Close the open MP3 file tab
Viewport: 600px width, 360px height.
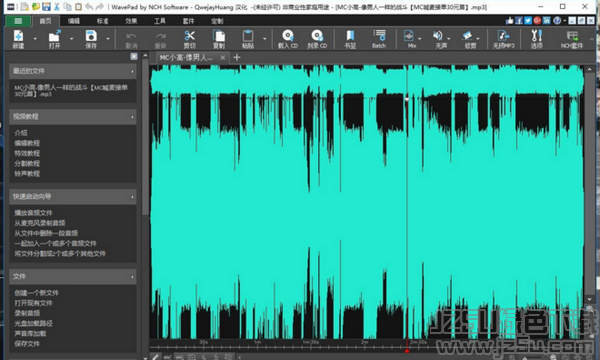(x=223, y=57)
